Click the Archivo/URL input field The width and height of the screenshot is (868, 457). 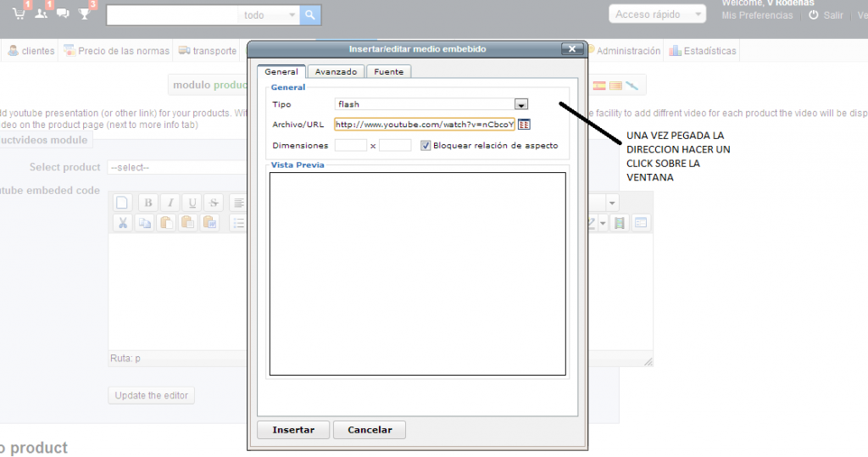click(424, 125)
